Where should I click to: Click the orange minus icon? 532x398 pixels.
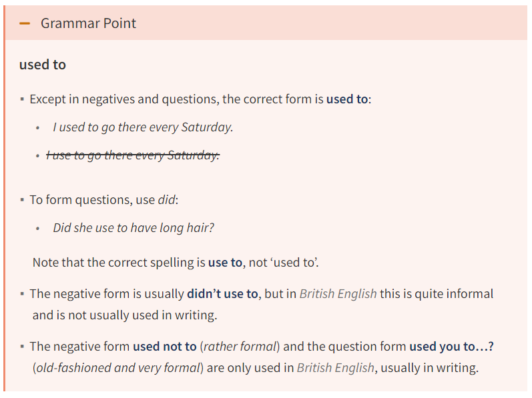click(x=25, y=23)
